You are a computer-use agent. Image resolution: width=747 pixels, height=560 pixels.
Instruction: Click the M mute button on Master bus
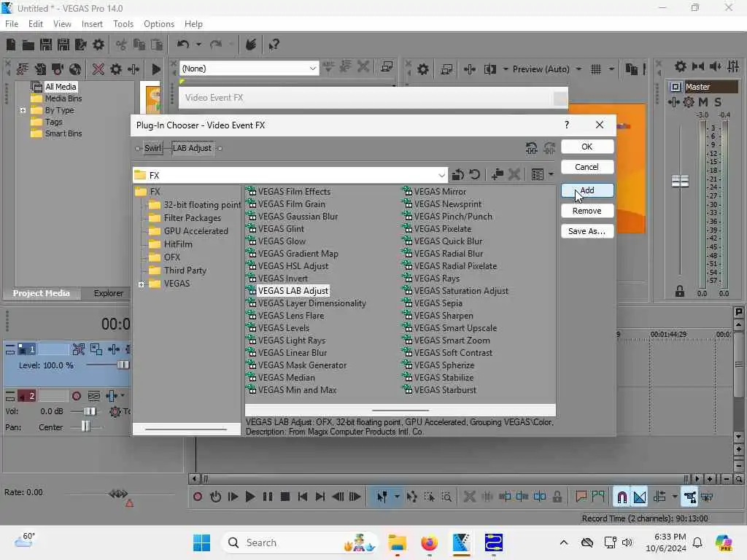pyautogui.click(x=703, y=102)
